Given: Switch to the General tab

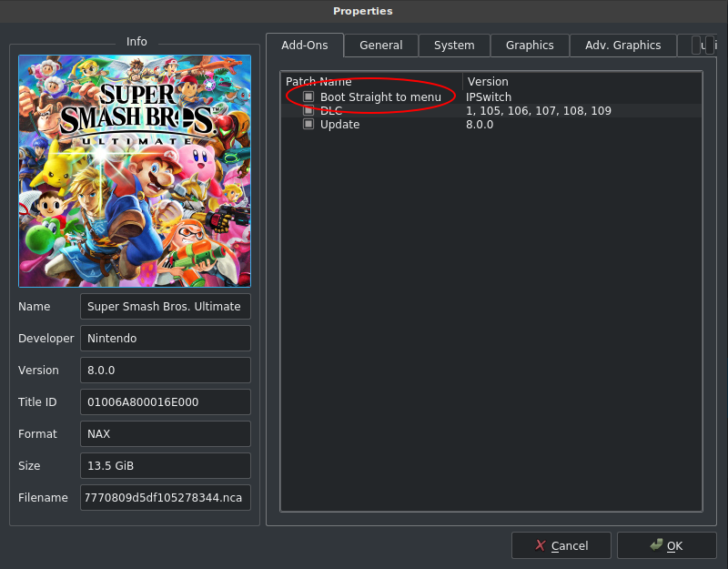Looking at the screenshot, I should (x=380, y=46).
